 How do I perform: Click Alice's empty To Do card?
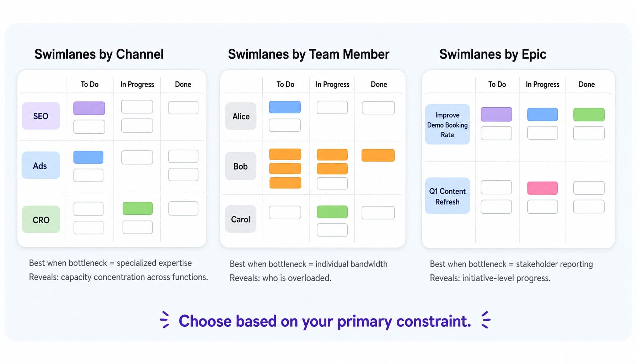point(285,125)
